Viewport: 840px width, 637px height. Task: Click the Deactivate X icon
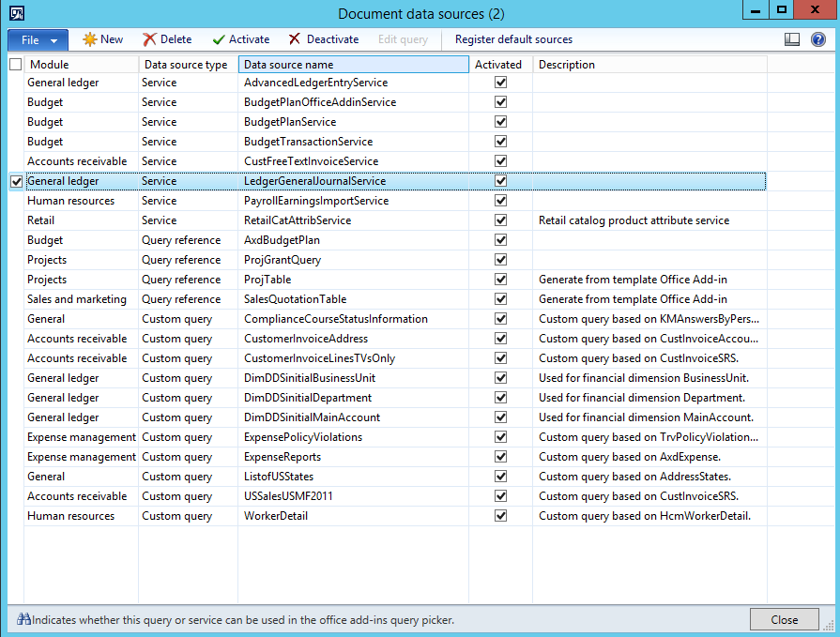(x=295, y=39)
